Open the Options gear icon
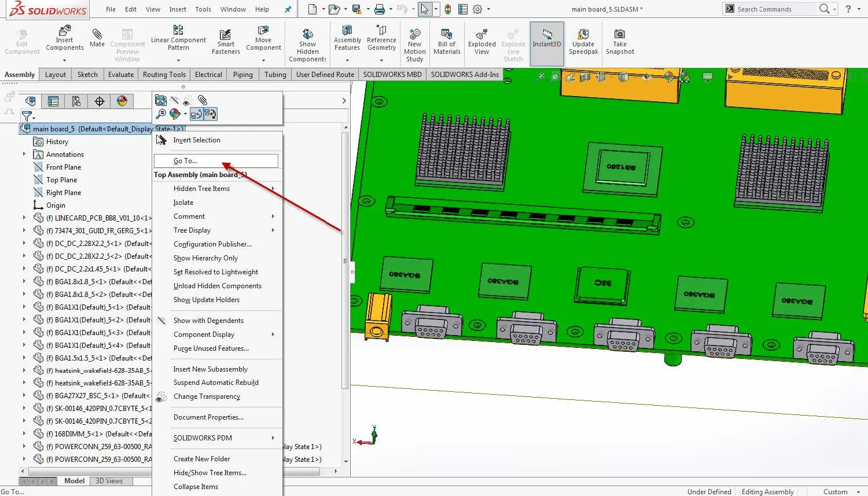The image size is (868, 496). pos(477,9)
